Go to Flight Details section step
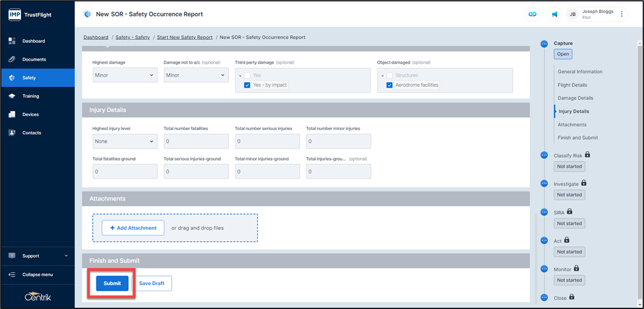Viewport: 644px width, 309px height. [572, 85]
